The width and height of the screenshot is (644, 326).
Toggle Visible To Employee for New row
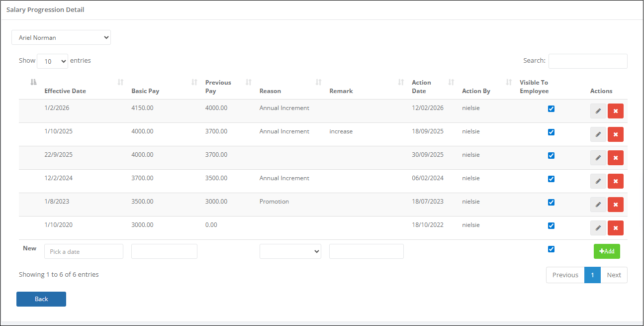point(551,249)
